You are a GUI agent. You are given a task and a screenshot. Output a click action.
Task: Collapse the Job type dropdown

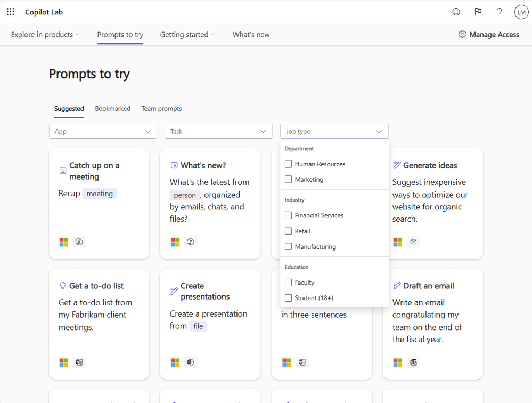point(334,131)
